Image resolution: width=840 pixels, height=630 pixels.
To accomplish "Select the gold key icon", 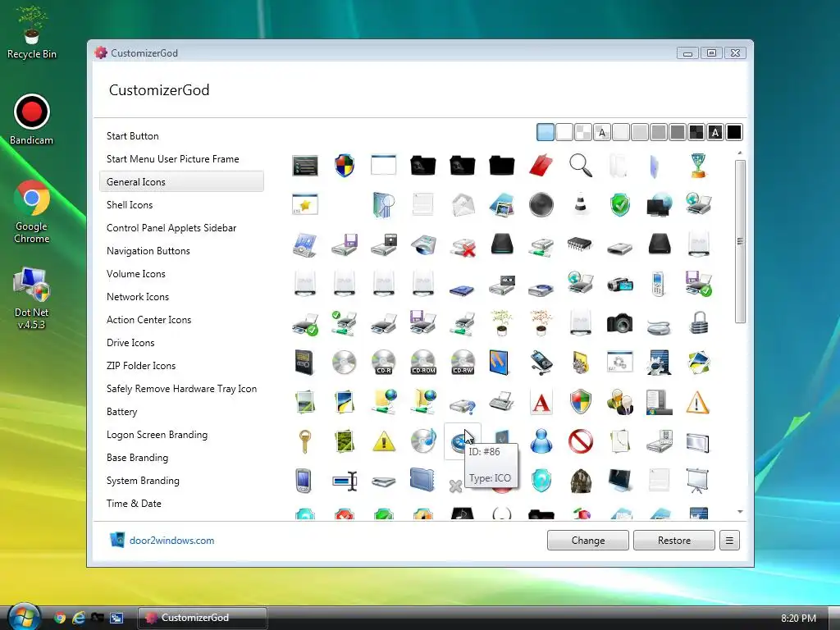I will 305,441.
